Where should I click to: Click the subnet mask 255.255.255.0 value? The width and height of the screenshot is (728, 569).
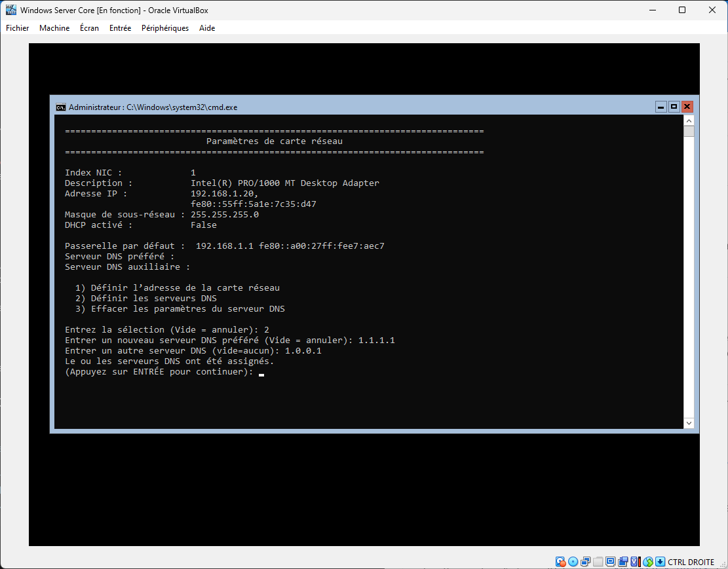coord(225,214)
